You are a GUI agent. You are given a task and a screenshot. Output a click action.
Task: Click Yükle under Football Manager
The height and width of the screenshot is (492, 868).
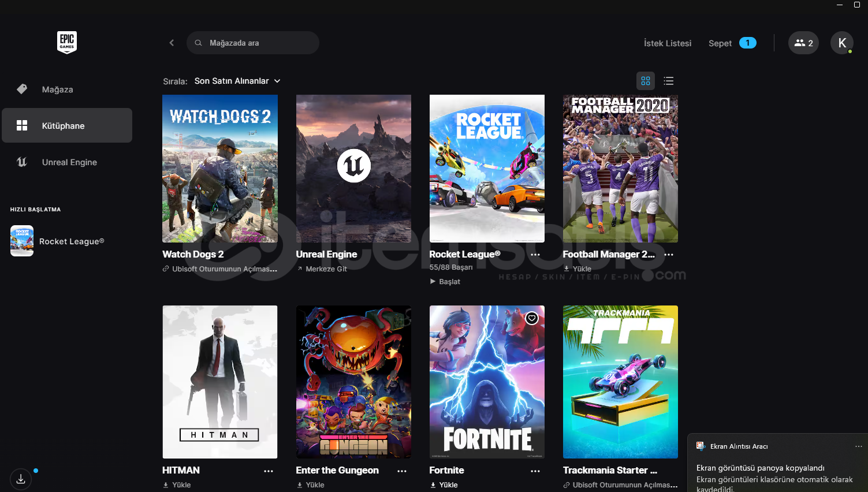(x=578, y=269)
